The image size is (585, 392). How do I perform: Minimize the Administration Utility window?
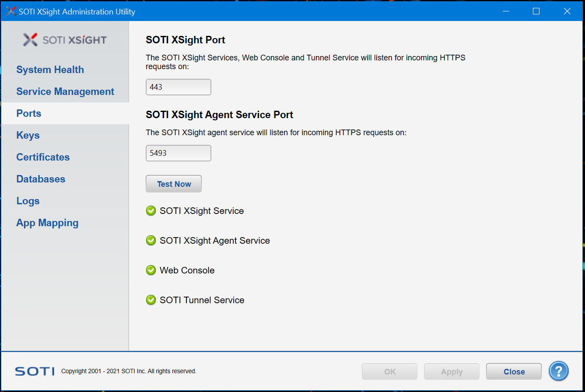pos(506,11)
